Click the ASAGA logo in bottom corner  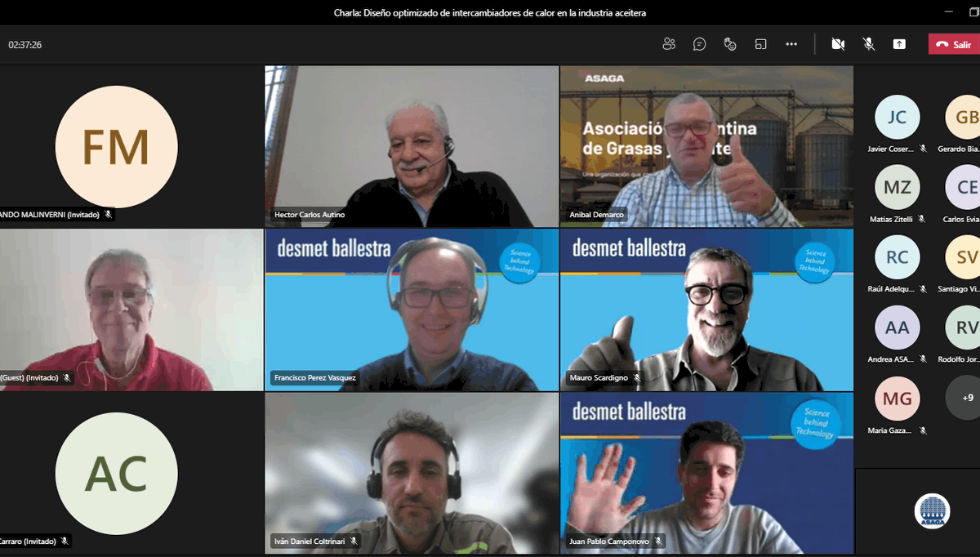click(932, 511)
